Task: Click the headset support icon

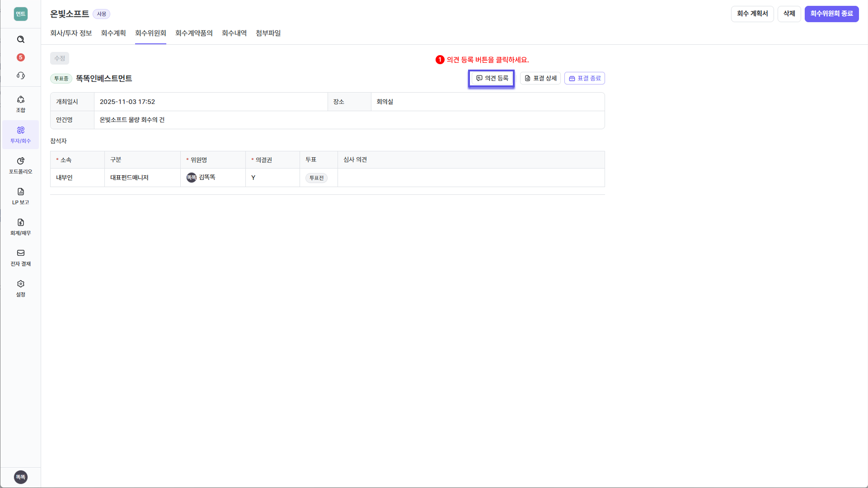Action: [21, 75]
